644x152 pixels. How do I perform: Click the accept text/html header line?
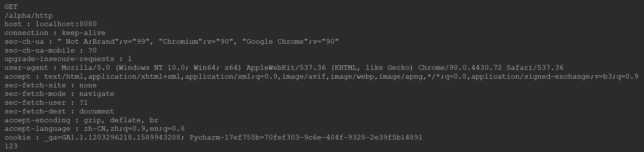point(321,76)
